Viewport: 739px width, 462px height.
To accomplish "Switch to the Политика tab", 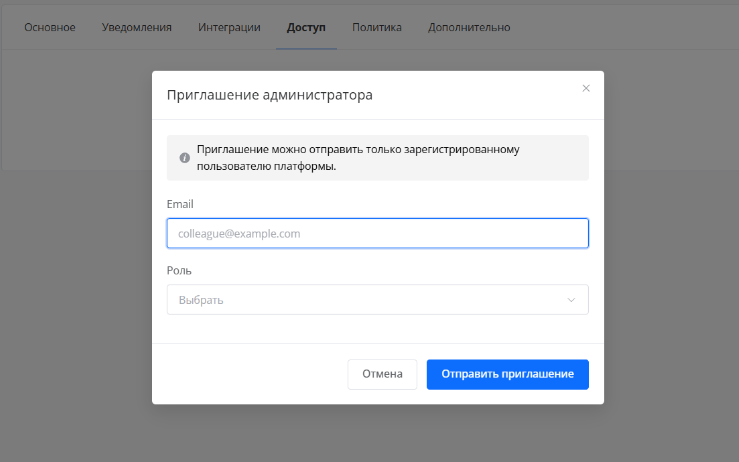I will 376,27.
